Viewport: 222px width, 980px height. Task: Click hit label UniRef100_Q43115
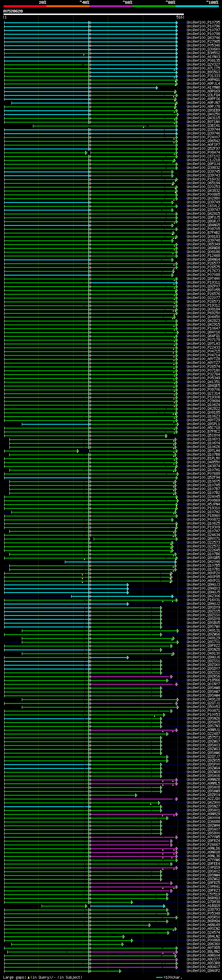(203, 118)
